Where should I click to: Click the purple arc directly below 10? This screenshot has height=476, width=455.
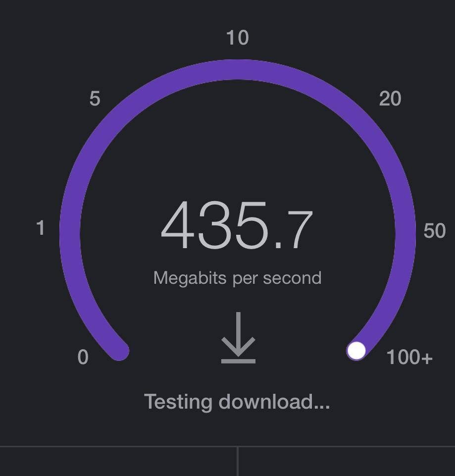tap(238, 70)
